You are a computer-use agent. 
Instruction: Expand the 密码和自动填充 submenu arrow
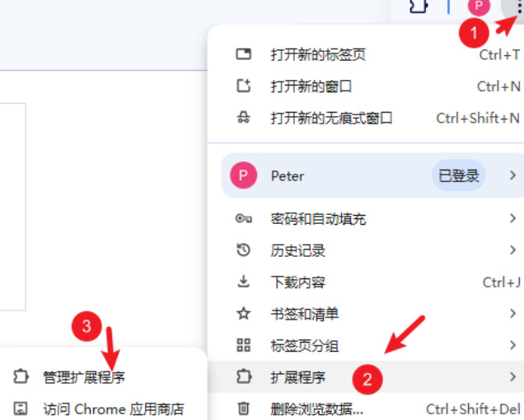[512, 218]
